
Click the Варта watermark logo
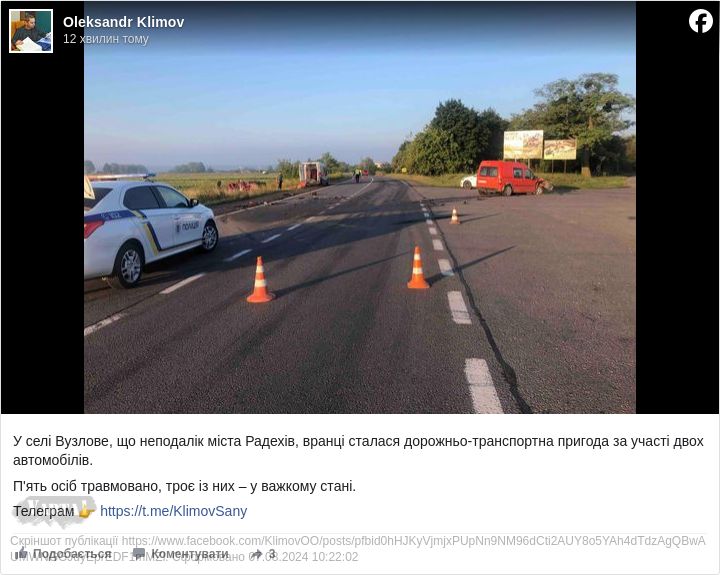coord(54,511)
